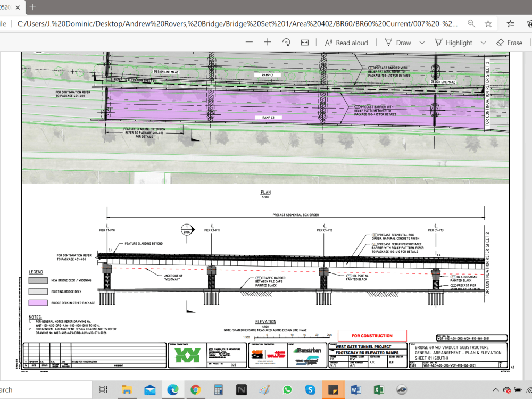
Task: Select the Draw tool
Action: (x=398, y=43)
